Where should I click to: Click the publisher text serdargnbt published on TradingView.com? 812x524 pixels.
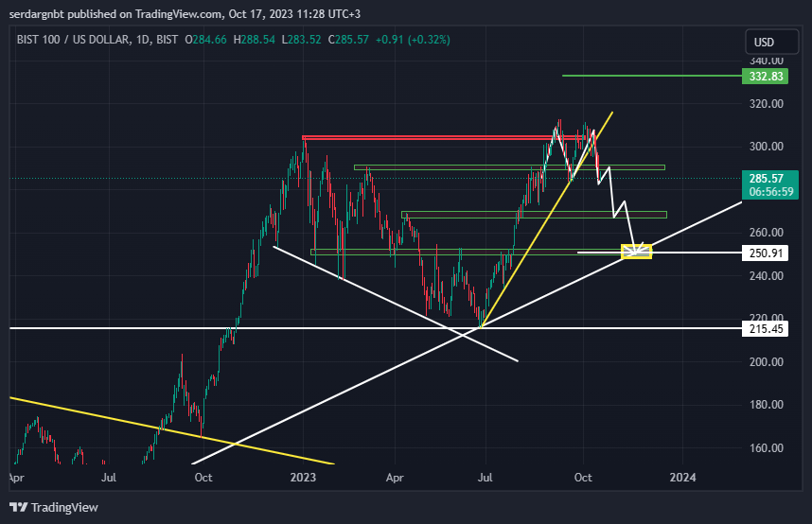click(x=116, y=14)
